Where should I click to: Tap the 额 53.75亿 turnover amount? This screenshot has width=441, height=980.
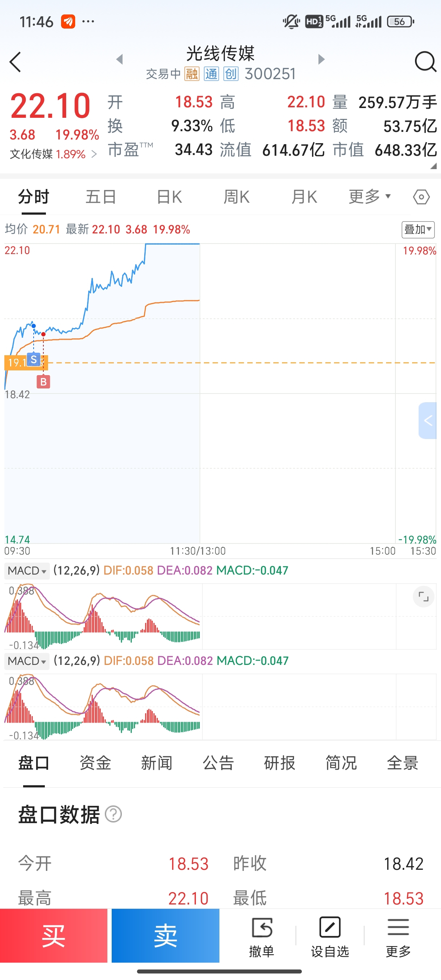[410, 126]
